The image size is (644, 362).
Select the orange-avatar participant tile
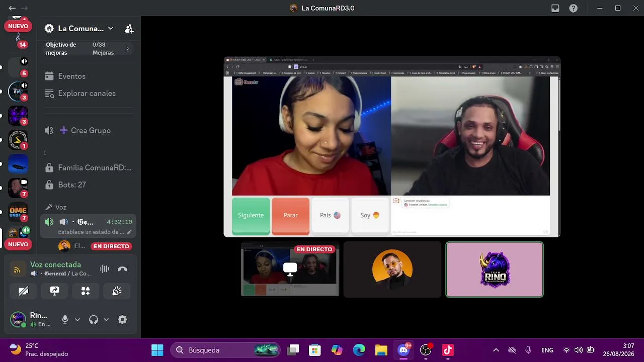click(392, 269)
